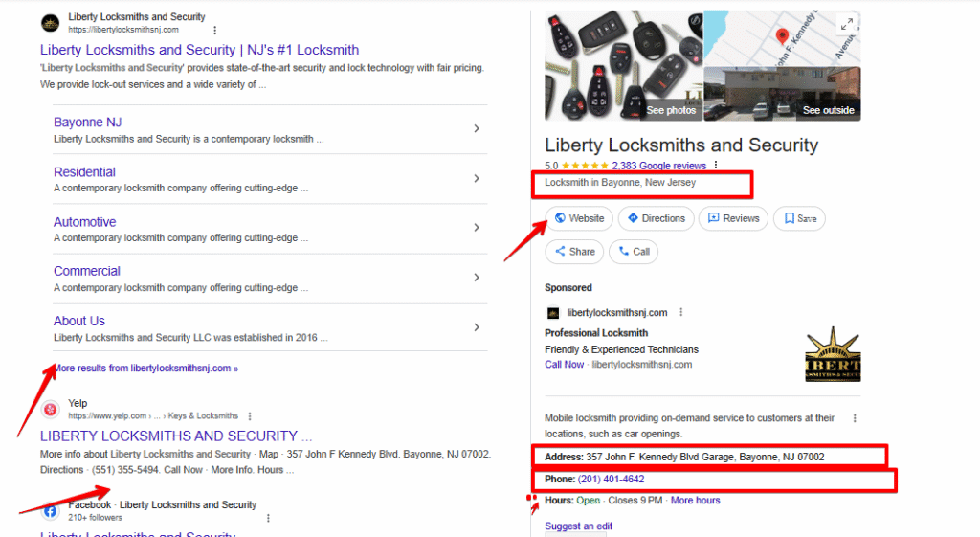This screenshot has width=980, height=537.
Task: Open the map thumbnail with red pin
Action: point(782,38)
